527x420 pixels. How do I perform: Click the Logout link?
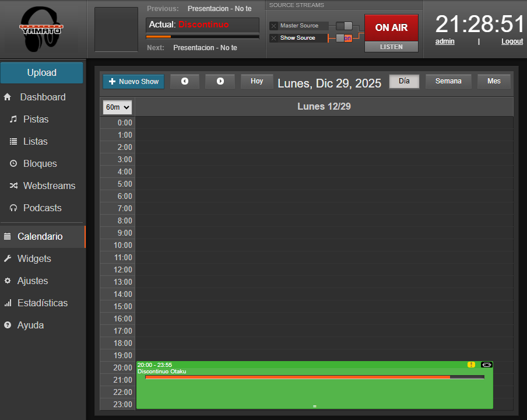click(x=512, y=41)
